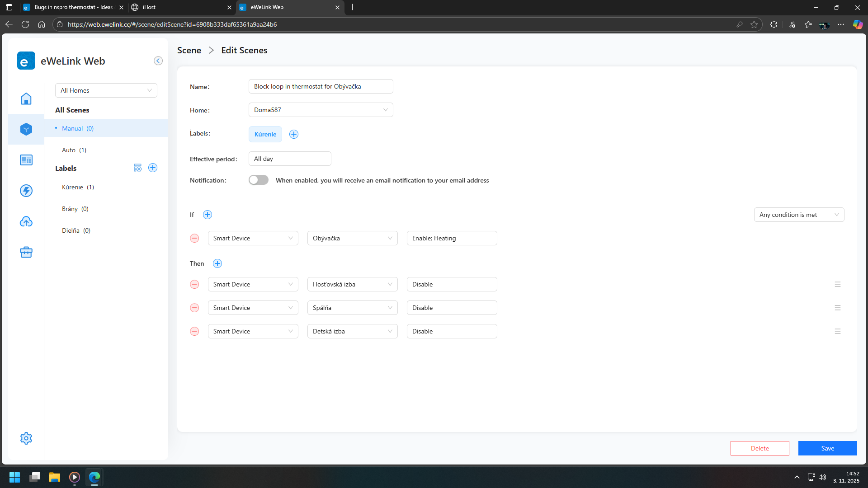Select Auto scenes in sidebar
Image resolution: width=868 pixels, height=488 pixels.
[74, 150]
